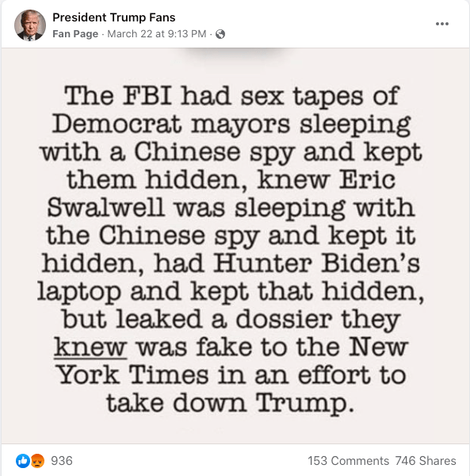Open the President Trump Fans profile picture

coord(30,25)
